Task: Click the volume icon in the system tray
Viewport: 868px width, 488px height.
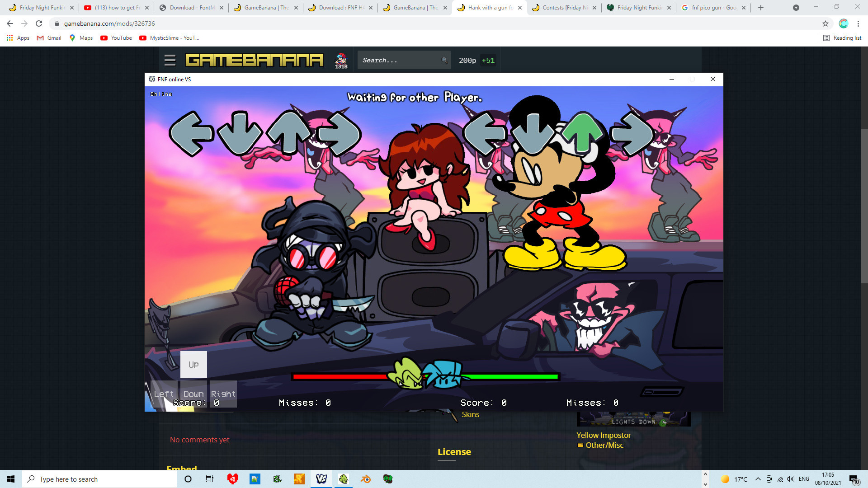Action: (x=790, y=479)
